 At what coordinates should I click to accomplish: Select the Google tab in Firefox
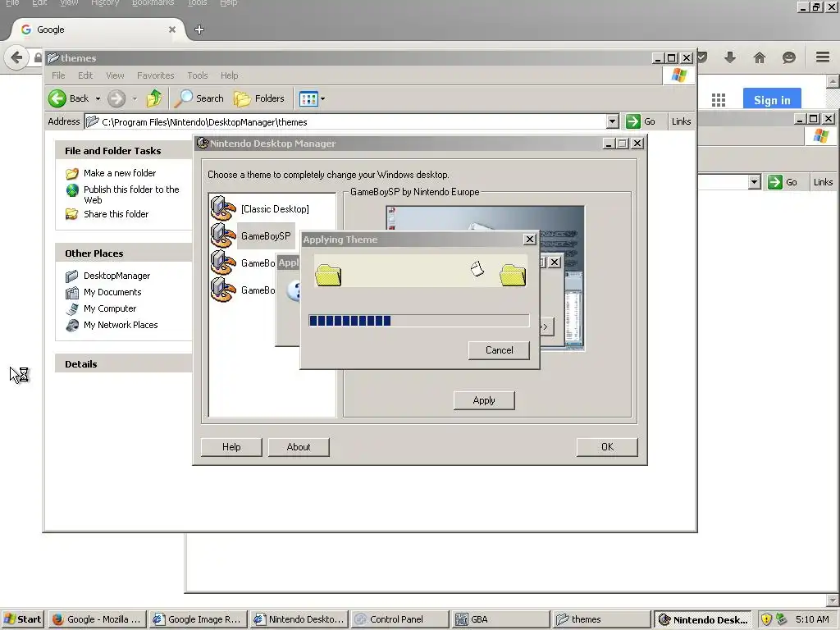point(98,30)
